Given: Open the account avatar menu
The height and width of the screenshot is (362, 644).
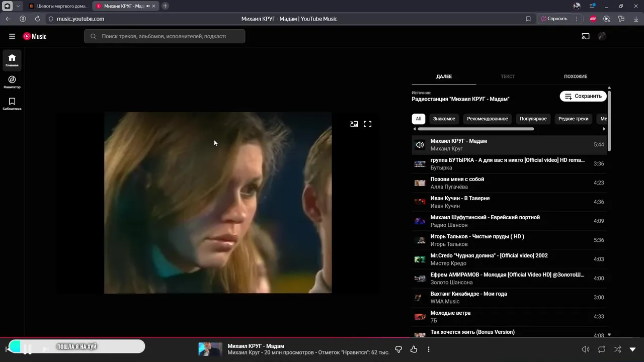Looking at the screenshot, I should click(602, 36).
